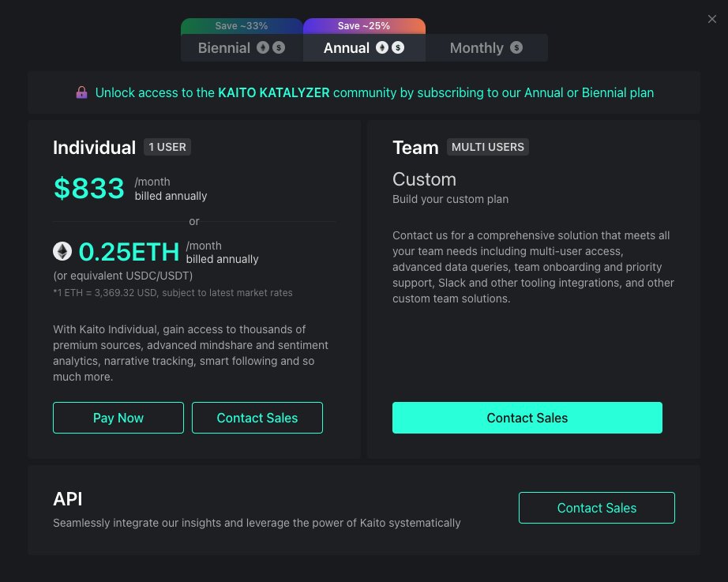This screenshot has width=728, height=582.
Task: Close the pricing dialog with the X
Action: (711, 19)
